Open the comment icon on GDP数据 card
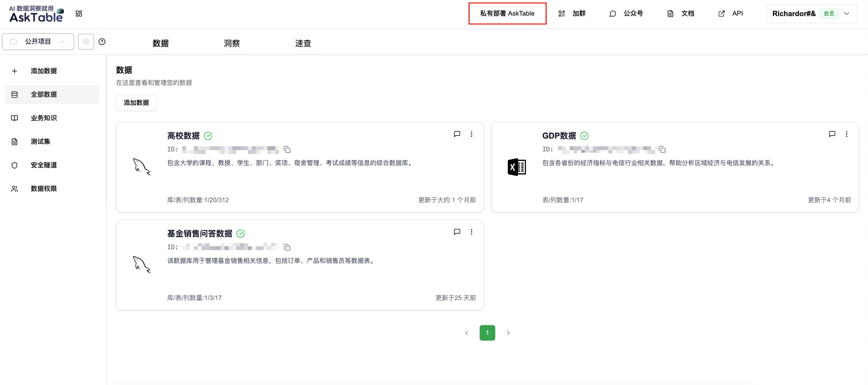868x385 pixels. click(x=832, y=134)
